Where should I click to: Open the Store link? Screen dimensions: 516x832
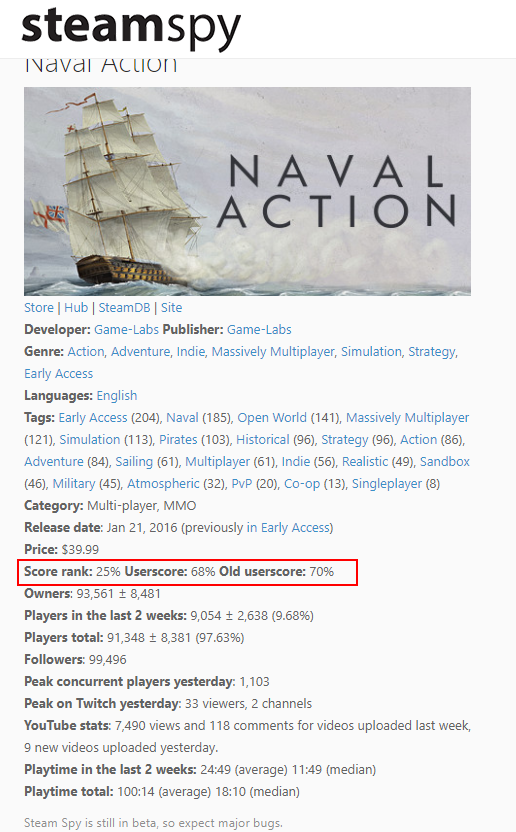click(39, 308)
